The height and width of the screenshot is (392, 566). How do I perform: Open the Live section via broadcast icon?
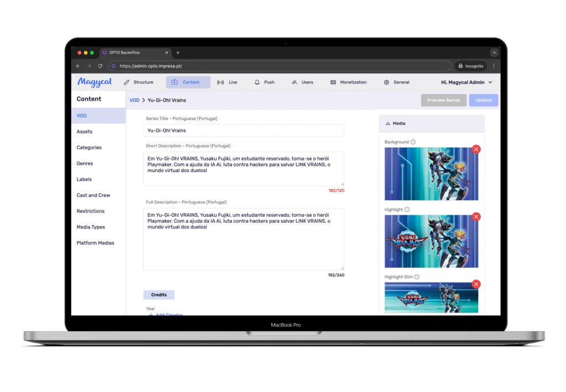[220, 82]
